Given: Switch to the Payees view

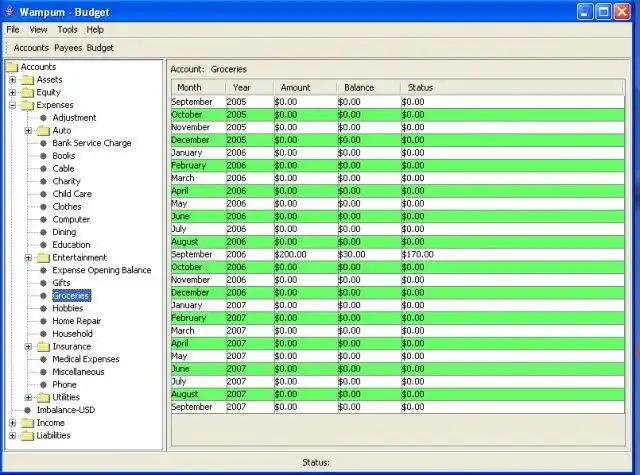Looking at the screenshot, I should (x=68, y=47).
